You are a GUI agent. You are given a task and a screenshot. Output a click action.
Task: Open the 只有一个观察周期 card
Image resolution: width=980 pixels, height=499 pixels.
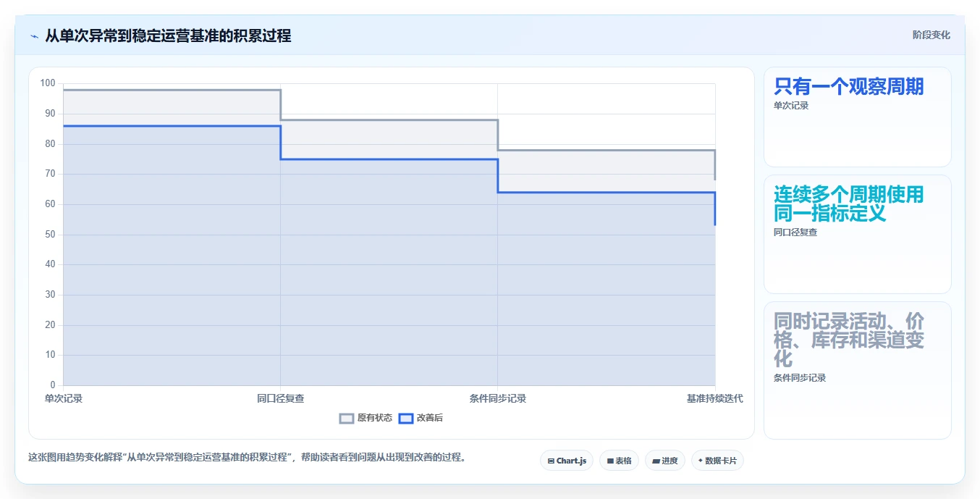(857, 117)
